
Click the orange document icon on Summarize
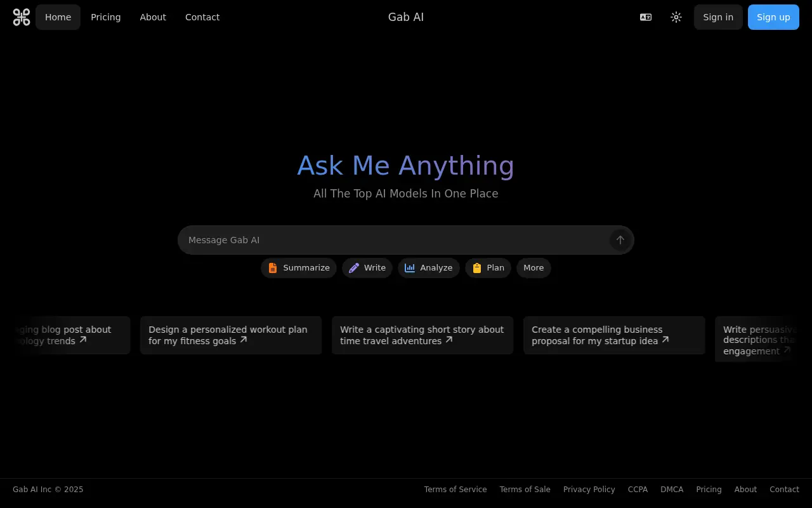[x=273, y=268]
